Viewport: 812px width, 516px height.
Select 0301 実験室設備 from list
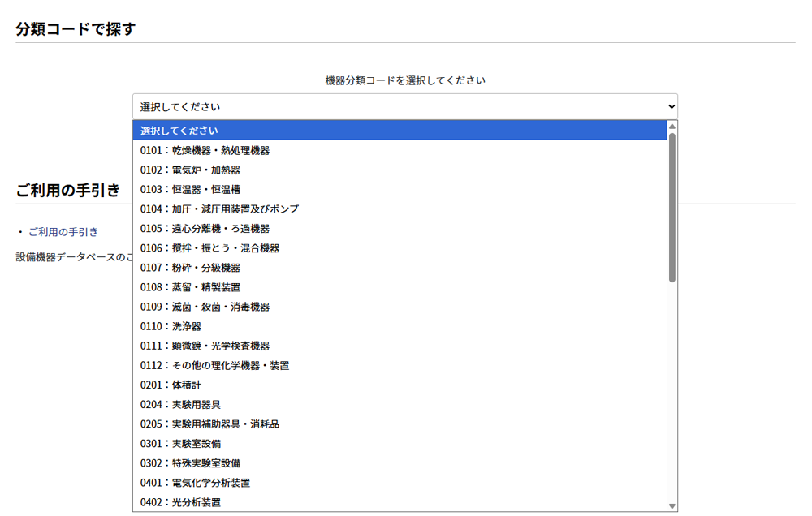pos(400,443)
